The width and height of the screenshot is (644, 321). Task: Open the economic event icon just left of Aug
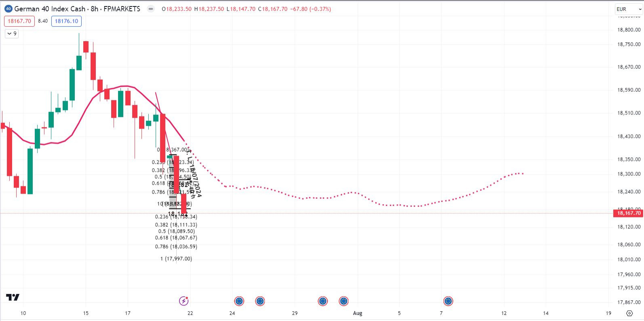tap(344, 301)
